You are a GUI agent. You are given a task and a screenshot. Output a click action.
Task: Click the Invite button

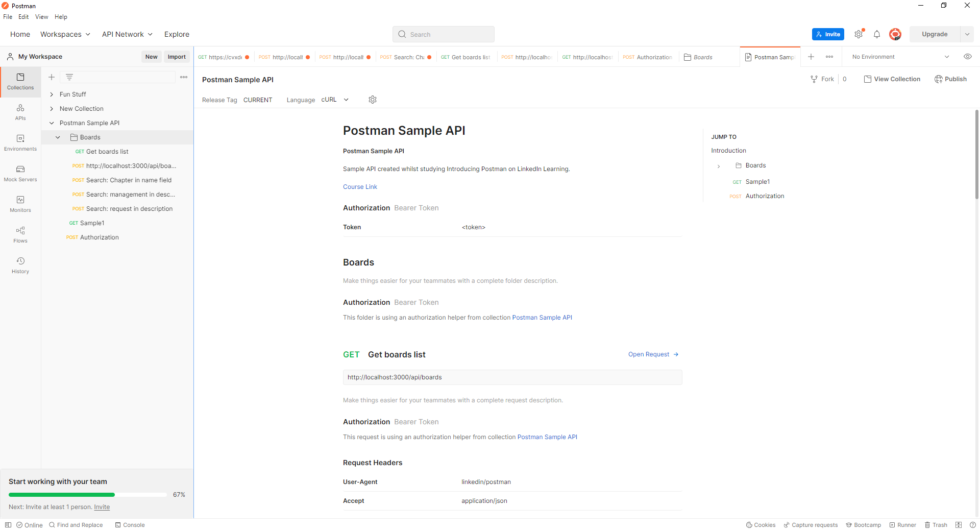point(828,34)
